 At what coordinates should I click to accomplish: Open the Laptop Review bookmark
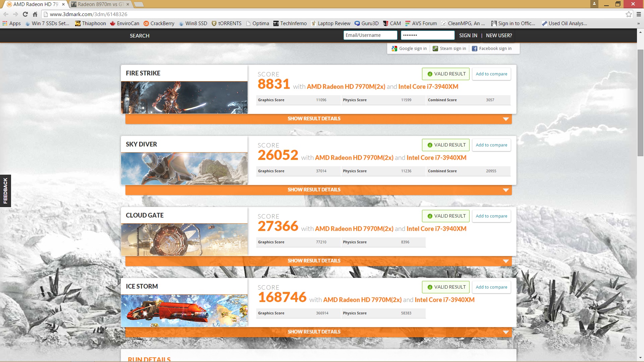(331, 23)
